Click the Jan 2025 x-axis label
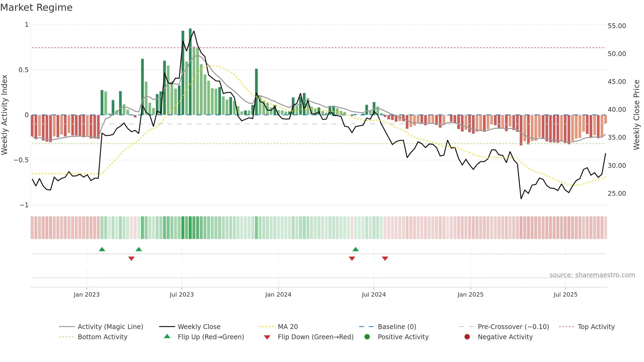 click(470, 295)
